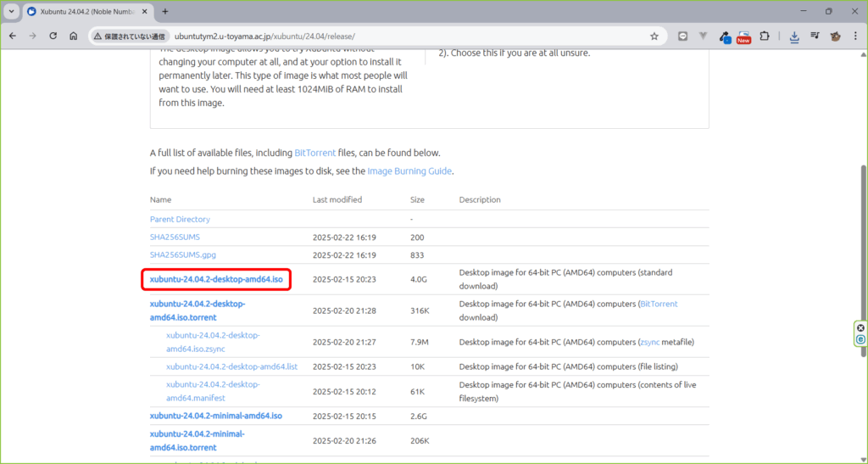Image resolution: width=868 pixels, height=464 pixels.
Task: Open a new tab with plus button
Action: click(165, 11)
